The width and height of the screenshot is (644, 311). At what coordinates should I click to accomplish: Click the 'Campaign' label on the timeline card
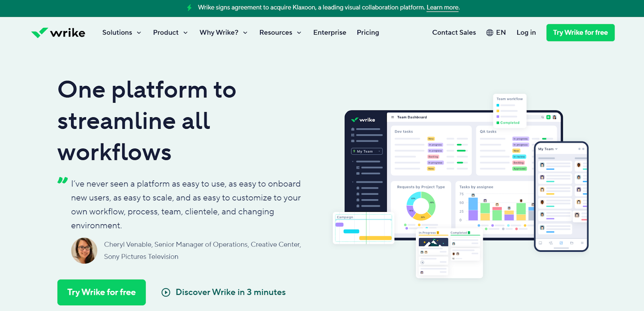pyautogui.click(x=345, y=217)
